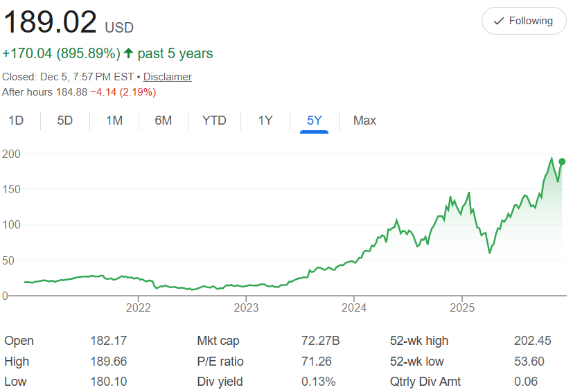Select the Max time range

(x=364, y=121)
